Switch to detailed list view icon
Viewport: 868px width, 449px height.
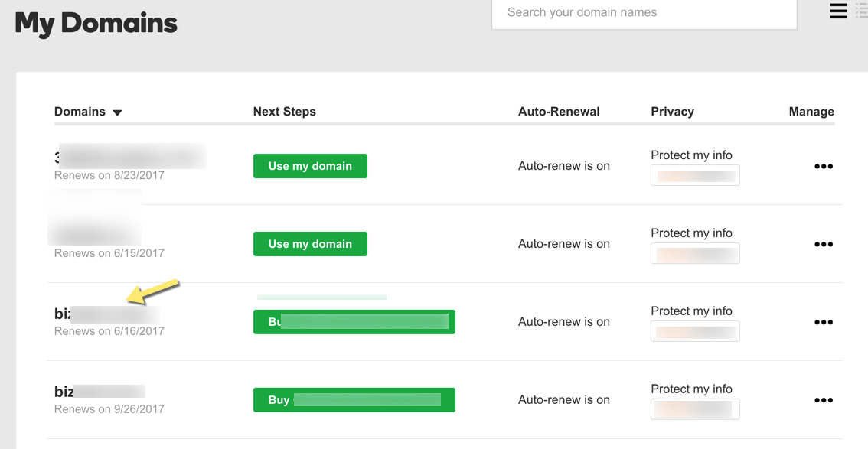pos(862,11)
